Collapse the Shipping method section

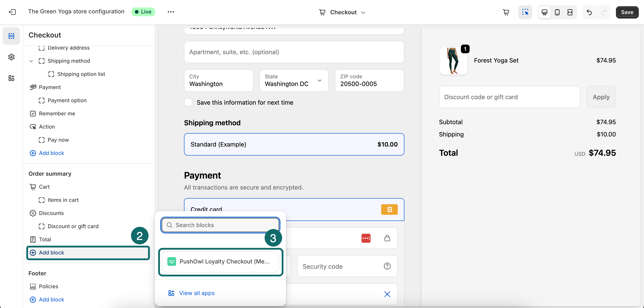[31, 61]
